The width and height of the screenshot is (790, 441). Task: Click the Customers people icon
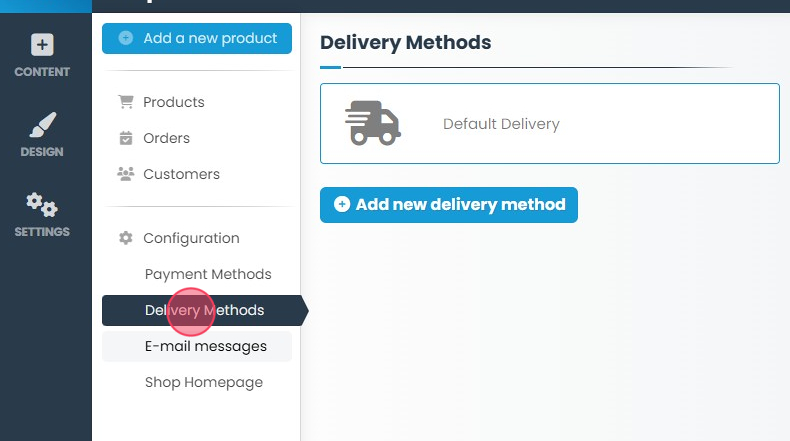tap(125, 174)
